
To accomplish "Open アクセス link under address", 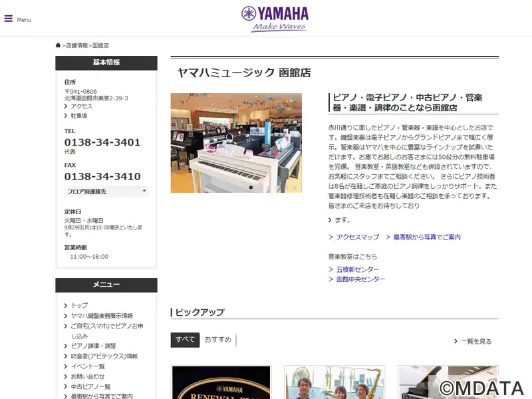I will pyautogui.click(x=81, y=106).
